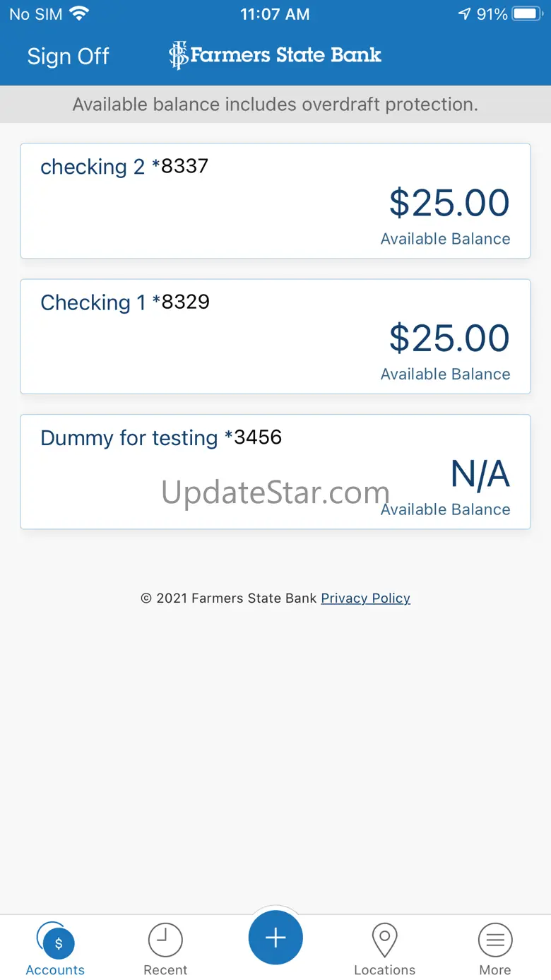Tap the Farmers State Bank logo
The image size is (551, 980).
[x=275, y=55]
